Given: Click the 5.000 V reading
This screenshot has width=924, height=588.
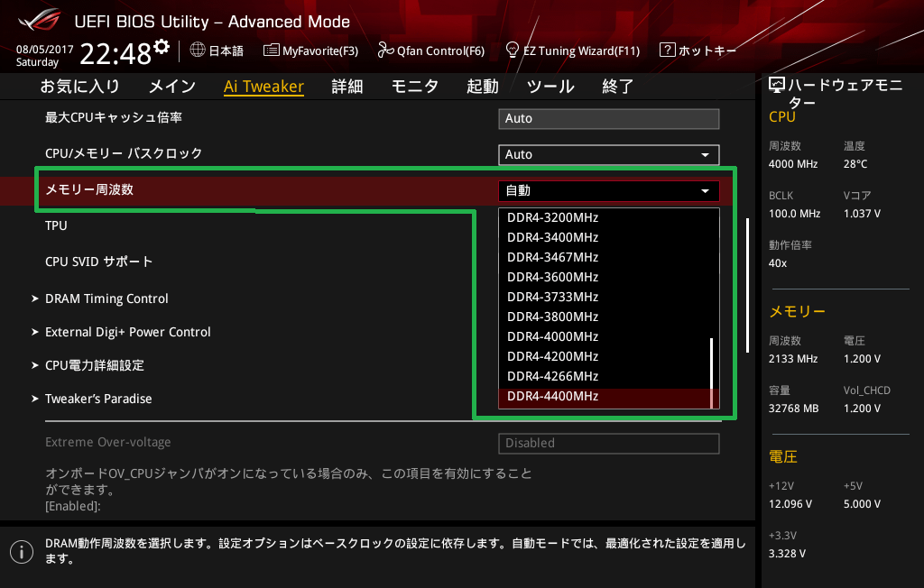Looking at the screenshot, I should tap(862, 504).
